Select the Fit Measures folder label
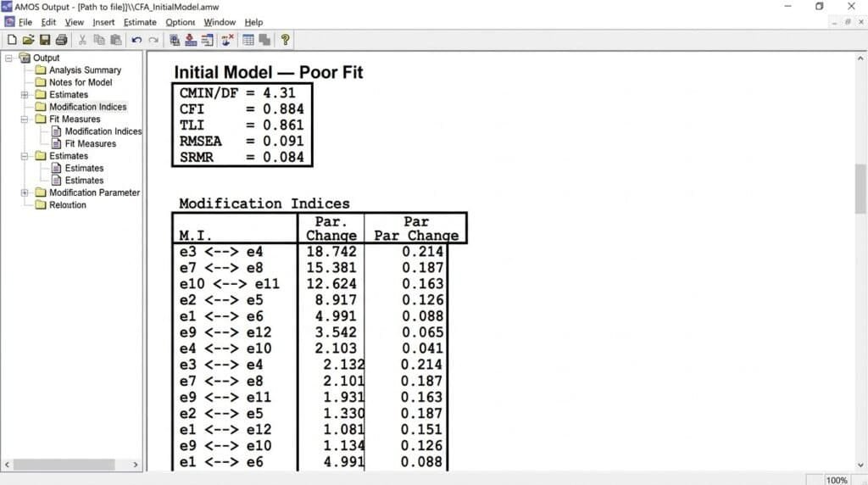 (x=75, y=119)
